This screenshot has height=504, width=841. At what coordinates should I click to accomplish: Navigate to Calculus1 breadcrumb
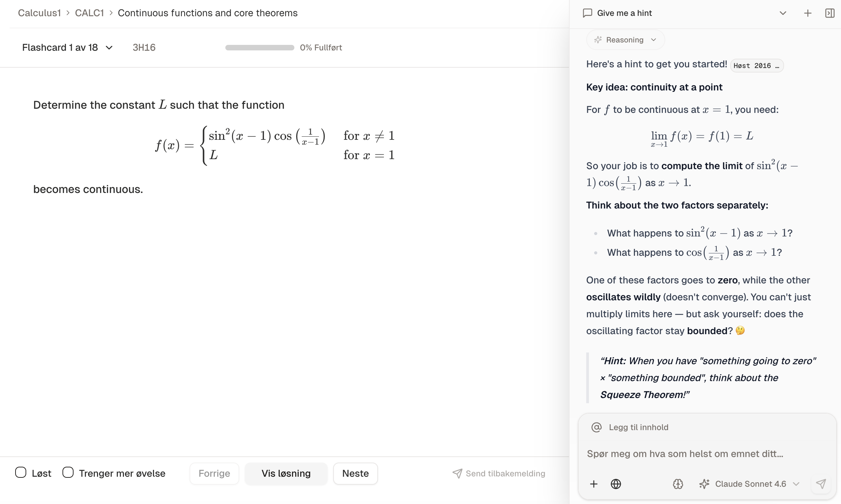pos(39,13)
